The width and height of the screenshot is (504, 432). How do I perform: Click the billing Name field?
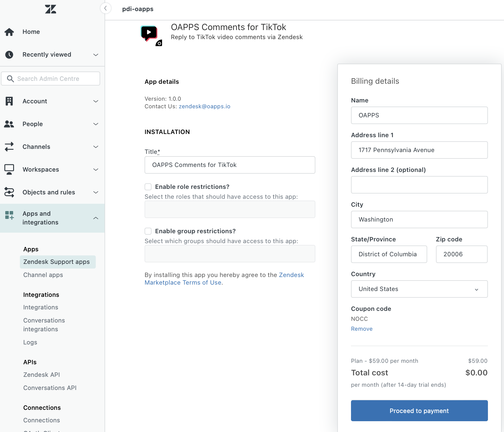419,115
